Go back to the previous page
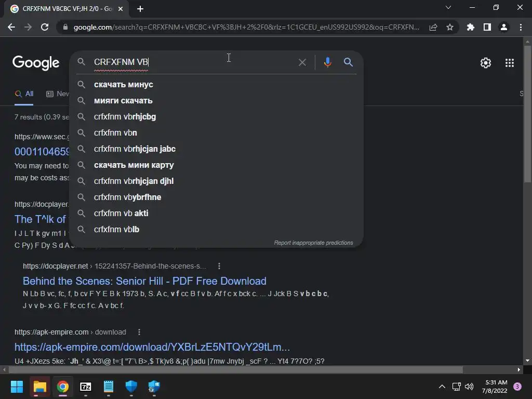This screenshot has width=532, height=399. tap(11, 27)
